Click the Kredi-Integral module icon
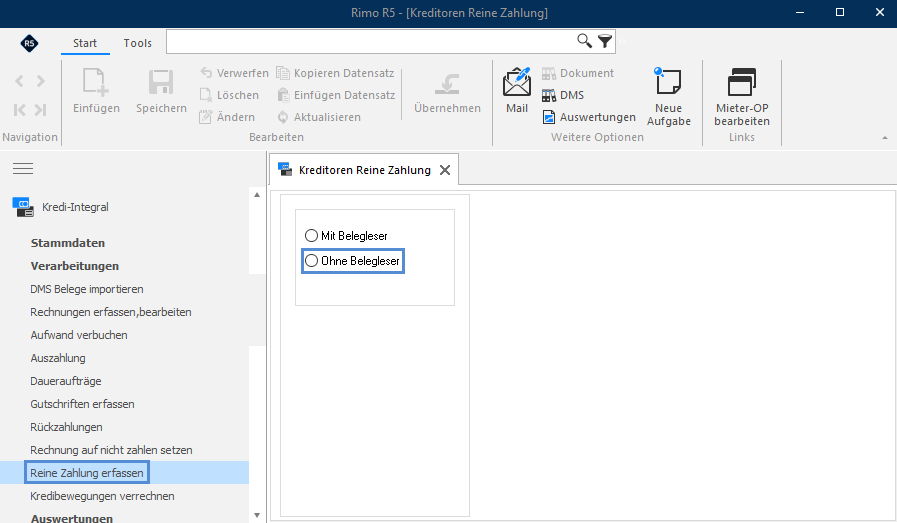This screenshot has width=897, height=523. pyautogui.click(x=23, y=207)
